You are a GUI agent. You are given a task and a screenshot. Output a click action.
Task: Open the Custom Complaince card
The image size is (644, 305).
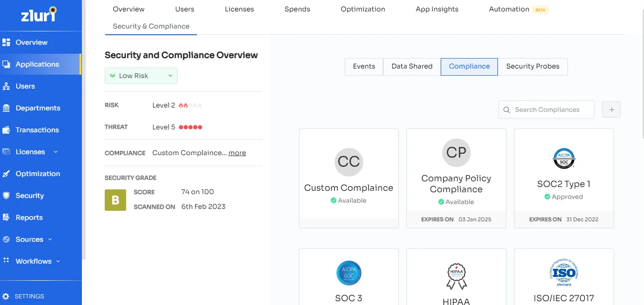coord(349,178)
